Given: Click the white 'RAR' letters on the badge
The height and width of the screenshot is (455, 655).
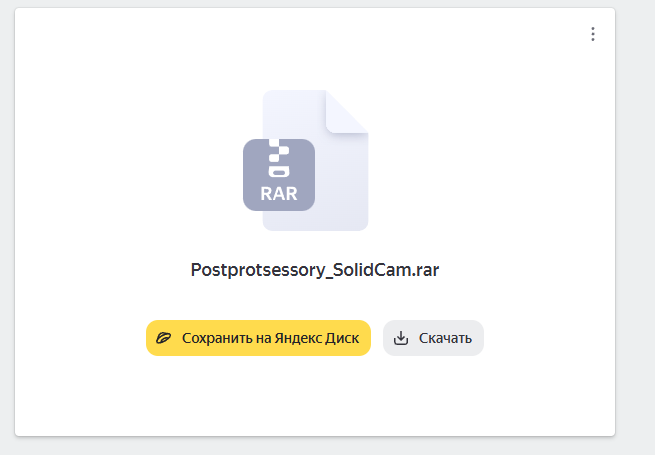Looking at the screenshot, I should tap(279, 194).
